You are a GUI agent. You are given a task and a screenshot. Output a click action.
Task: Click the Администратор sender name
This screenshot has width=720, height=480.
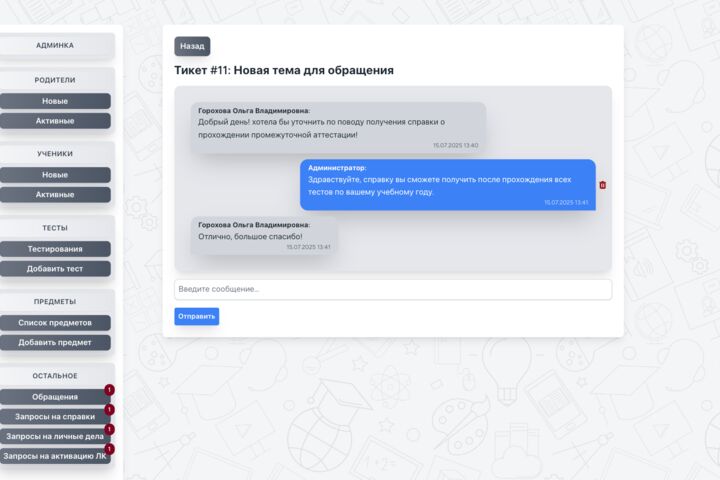tap(337, 168)
